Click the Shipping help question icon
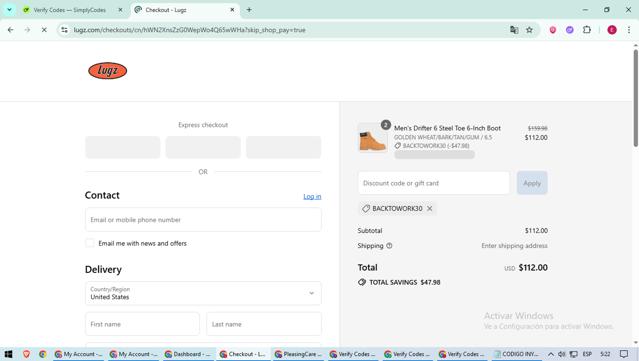The image size is (639, 361). (389, 246)
